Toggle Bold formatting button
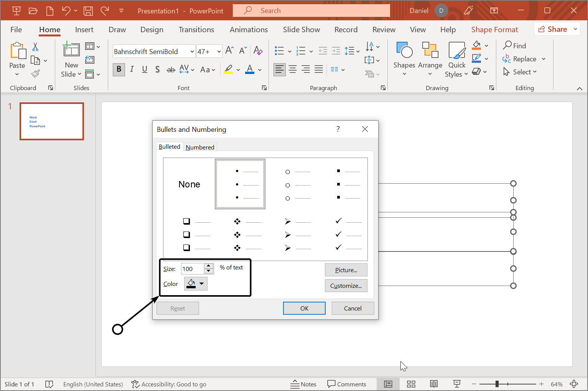588x391 pixels. coord(119,69)
